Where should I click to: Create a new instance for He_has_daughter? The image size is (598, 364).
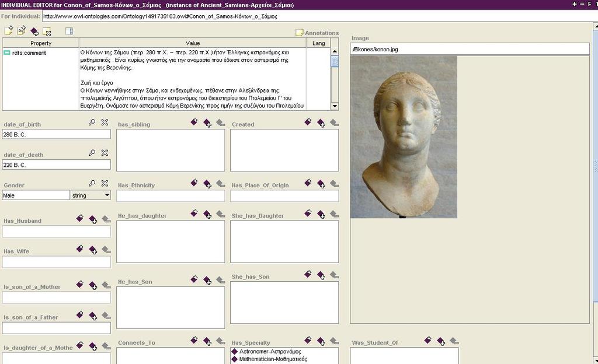coord(194,213)
